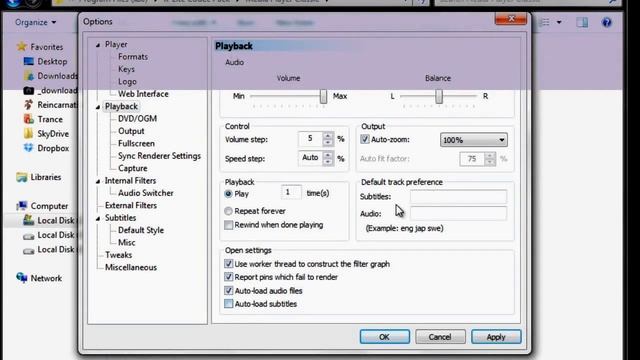Select the Trance folder icon in Explorer

[29, 119]
